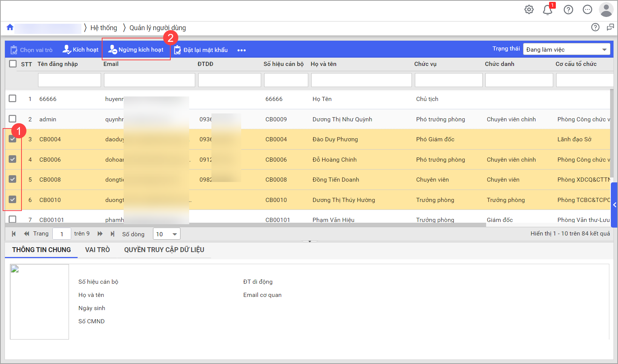Open the more actions ellipsis in toolbar

click(242, 50)
